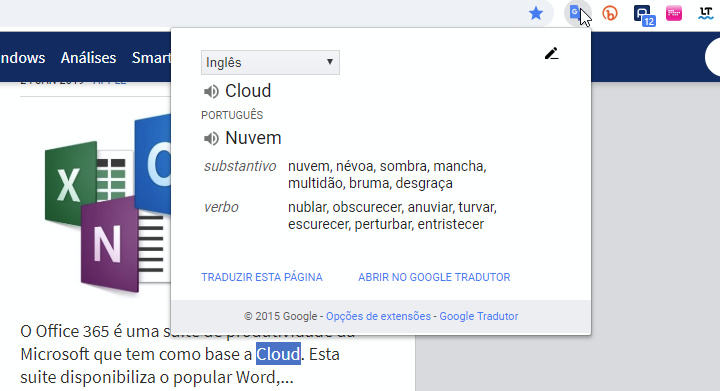
Task: Click the verbo translations list
Action: click(x=392, y=216)
